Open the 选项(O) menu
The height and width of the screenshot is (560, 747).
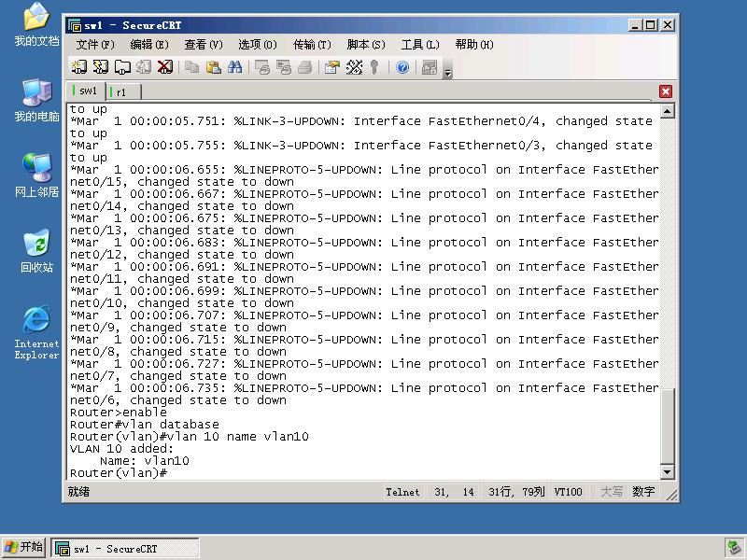click(x=258, y=44)
